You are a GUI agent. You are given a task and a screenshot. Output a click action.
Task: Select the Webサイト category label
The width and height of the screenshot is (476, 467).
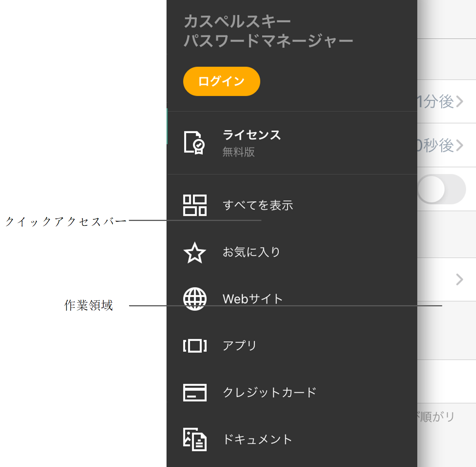pos(253,299)
